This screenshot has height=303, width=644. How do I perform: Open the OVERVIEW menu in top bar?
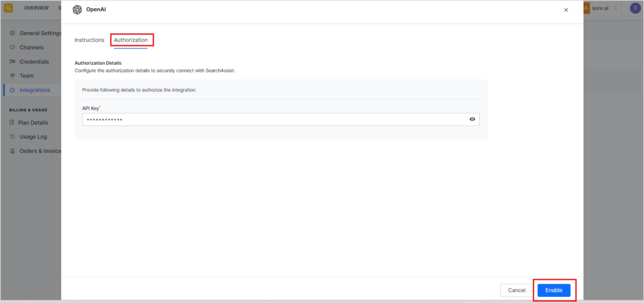(36, 8)
